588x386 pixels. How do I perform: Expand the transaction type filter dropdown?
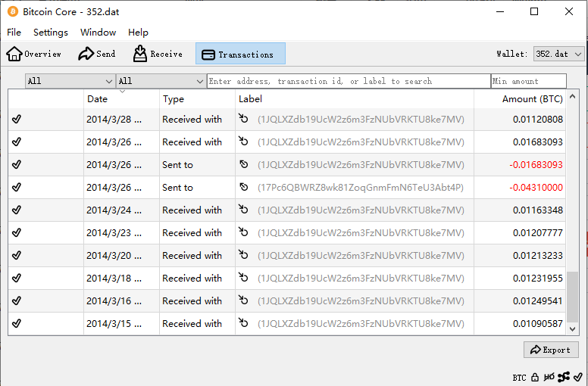pyautogui.click(x=160, y=81)
